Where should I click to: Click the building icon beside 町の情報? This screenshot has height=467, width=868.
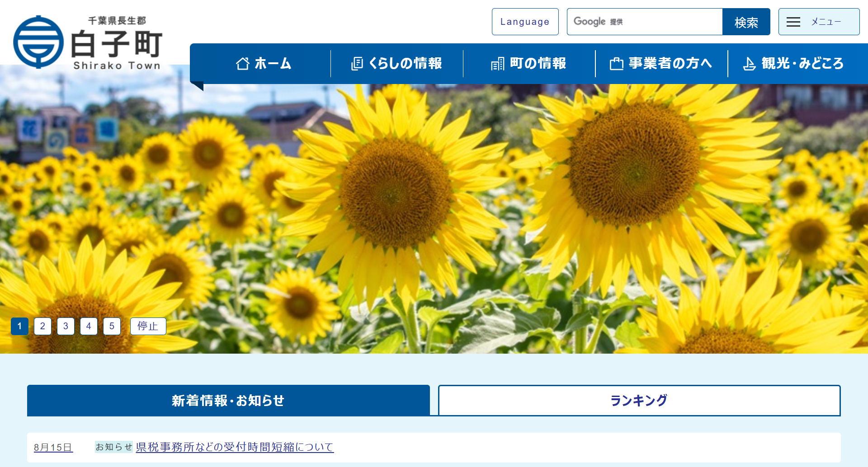497,64
